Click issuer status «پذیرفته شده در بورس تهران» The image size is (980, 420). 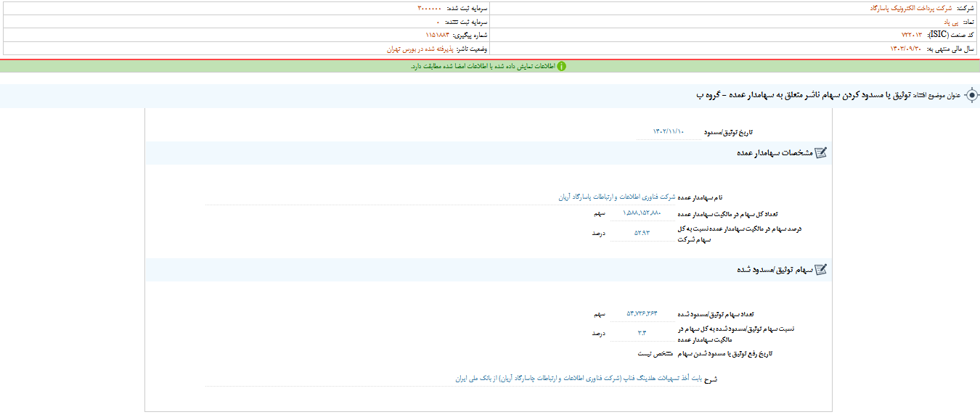[418, 49]
